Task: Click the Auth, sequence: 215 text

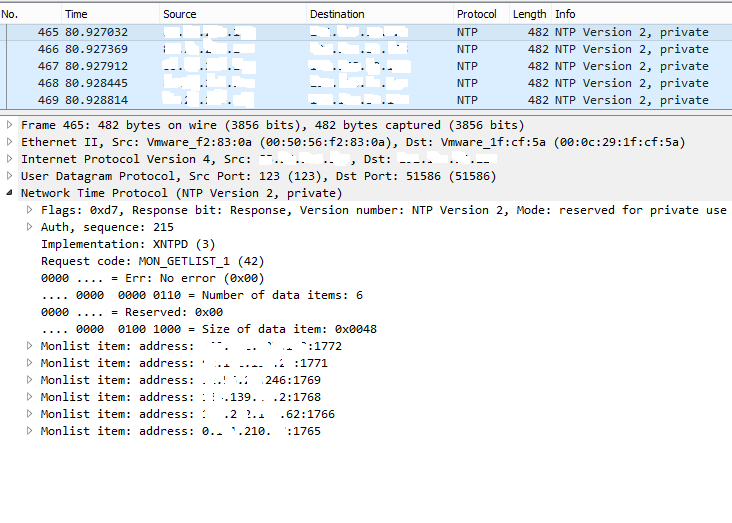Action: click(107, 227)
